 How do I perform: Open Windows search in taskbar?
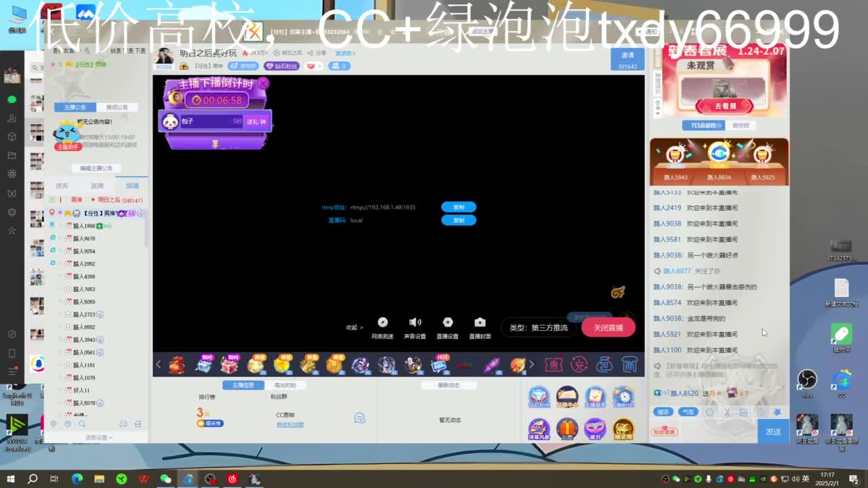[x=32, y=479]
